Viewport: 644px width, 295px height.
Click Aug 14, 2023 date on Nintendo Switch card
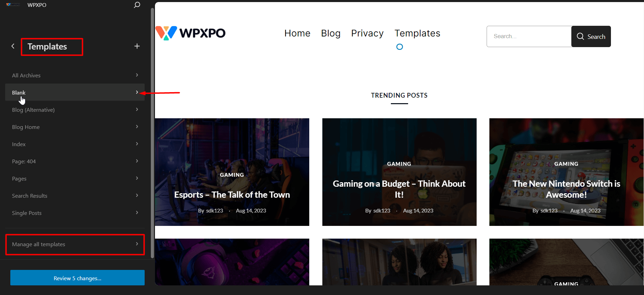tap(585, 210)
